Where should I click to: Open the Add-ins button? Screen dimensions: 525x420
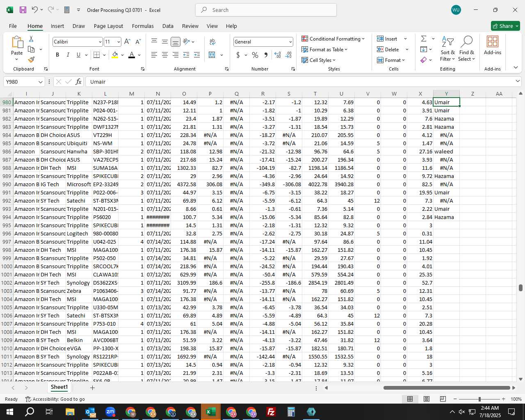(x=492, y=45)
